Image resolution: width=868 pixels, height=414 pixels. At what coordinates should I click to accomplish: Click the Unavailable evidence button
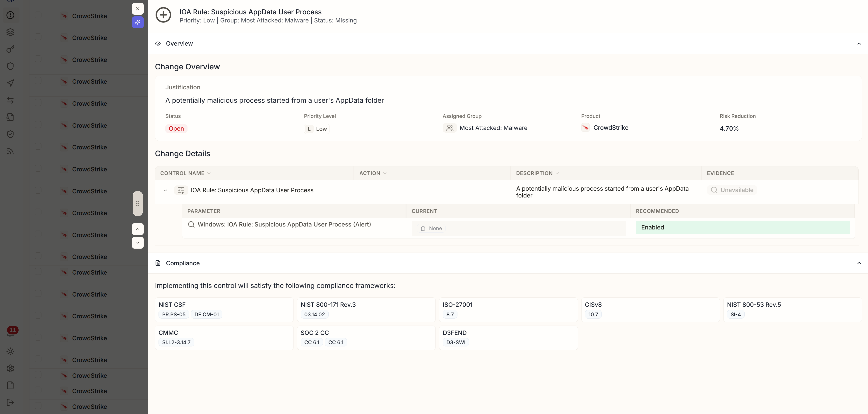coord(732,190)
